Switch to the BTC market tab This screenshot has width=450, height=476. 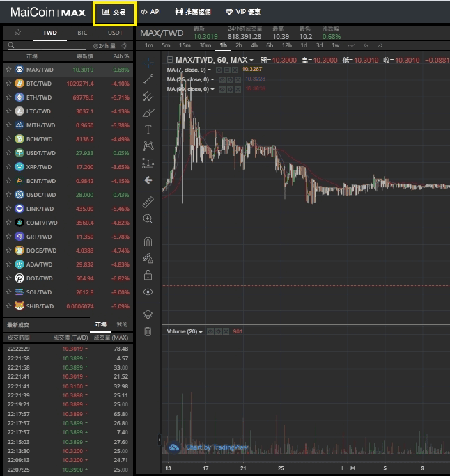[x=82, y=33]
